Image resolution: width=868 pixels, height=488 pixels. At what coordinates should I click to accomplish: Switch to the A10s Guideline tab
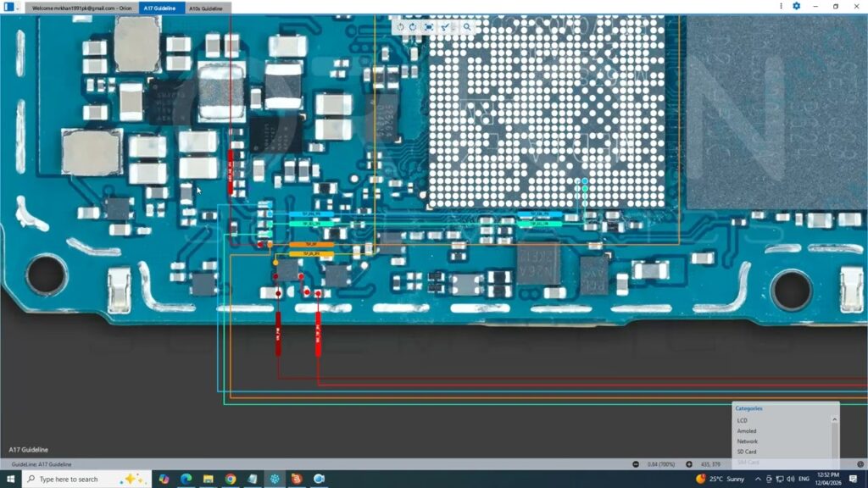pos(205,8)
